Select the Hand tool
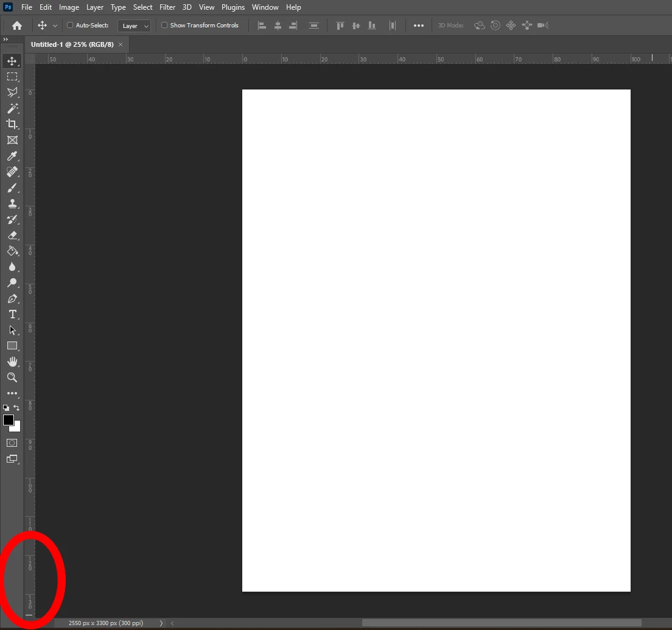The image size is (672, 630). (12, 362)
